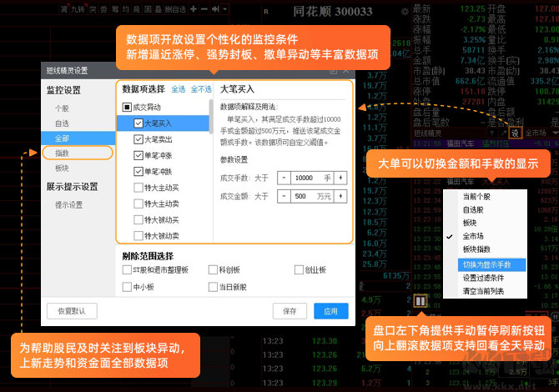
Task: Uncheck the 单笔冲涨 checkbox
Action: click(x=138, y=155)
